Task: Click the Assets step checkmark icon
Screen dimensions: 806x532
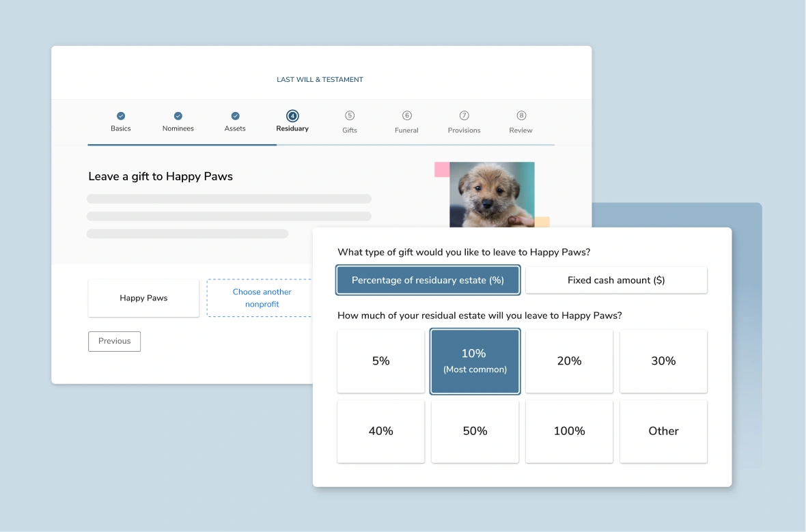Action: pyautogui.click(x=235, y=116)
